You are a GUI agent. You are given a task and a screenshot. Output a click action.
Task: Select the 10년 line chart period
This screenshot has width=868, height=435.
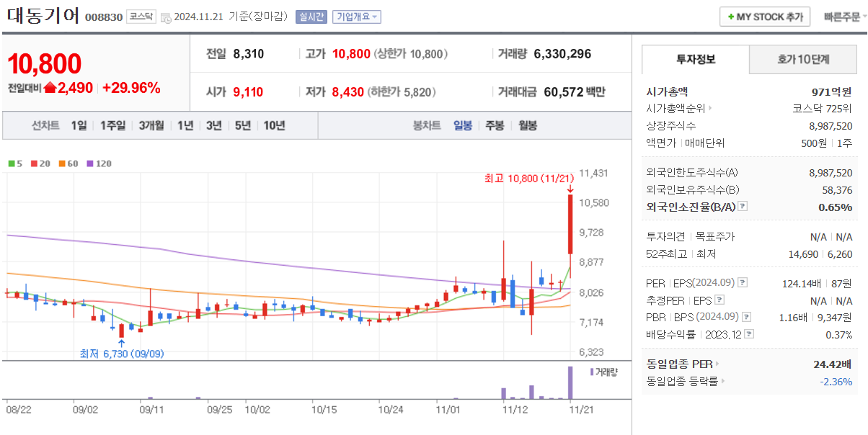tap(274, 125)
